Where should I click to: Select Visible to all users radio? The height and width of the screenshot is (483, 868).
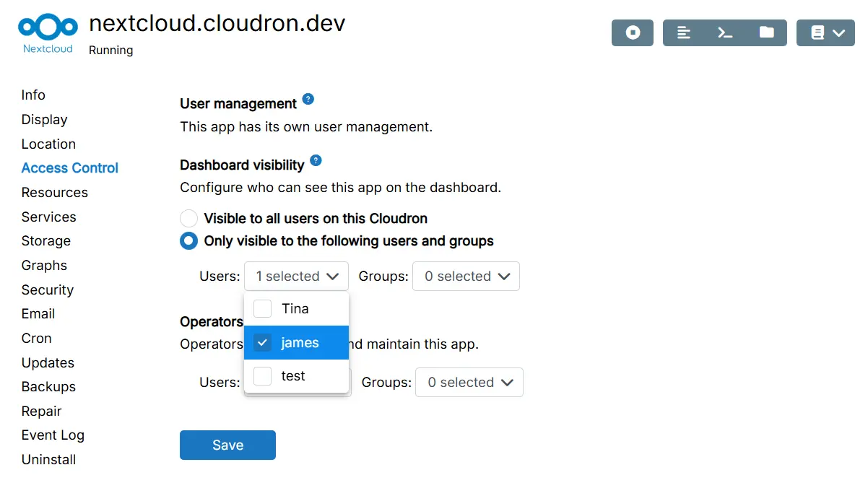(x=188, y=218)
